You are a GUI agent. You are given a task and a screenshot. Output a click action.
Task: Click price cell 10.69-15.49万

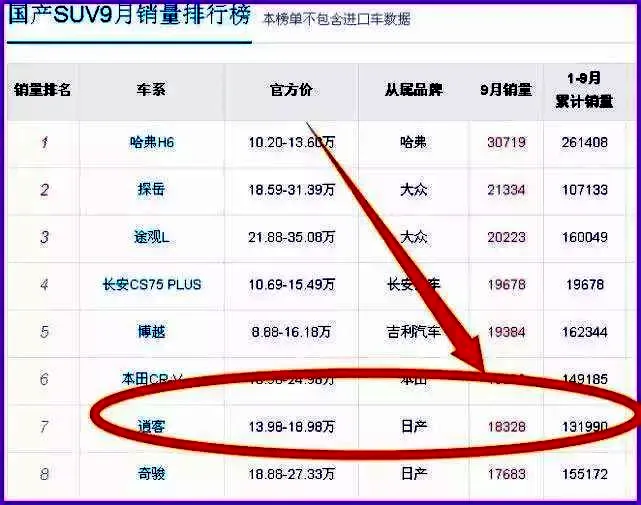coord(291,285)
